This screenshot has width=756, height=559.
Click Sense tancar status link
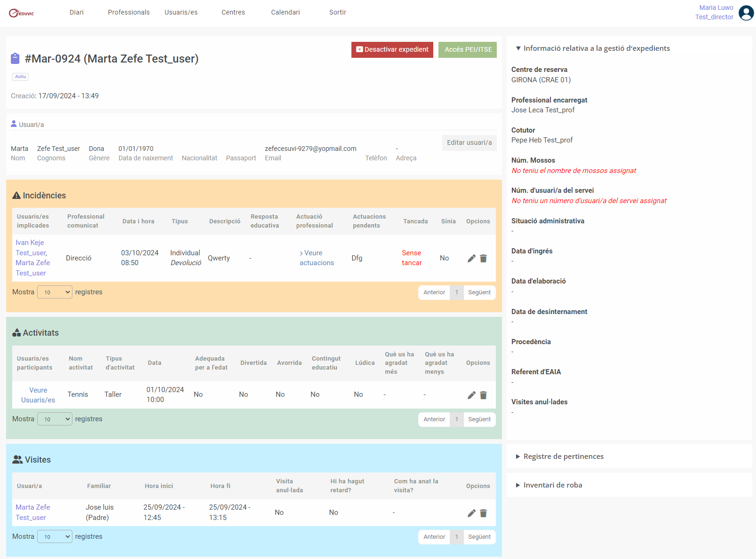click(412, 258)
